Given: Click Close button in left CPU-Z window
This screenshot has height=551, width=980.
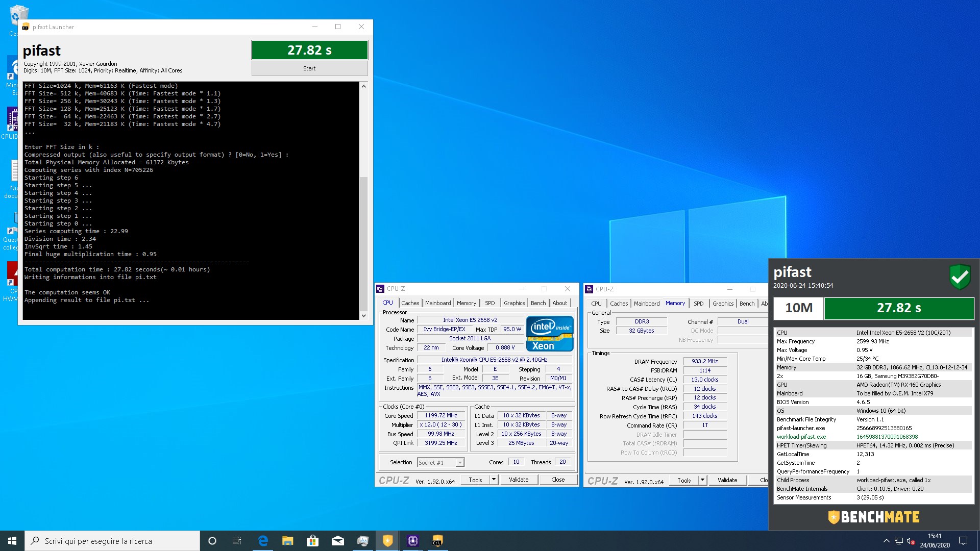Looking at the screenshot, I should click(558, 480).
